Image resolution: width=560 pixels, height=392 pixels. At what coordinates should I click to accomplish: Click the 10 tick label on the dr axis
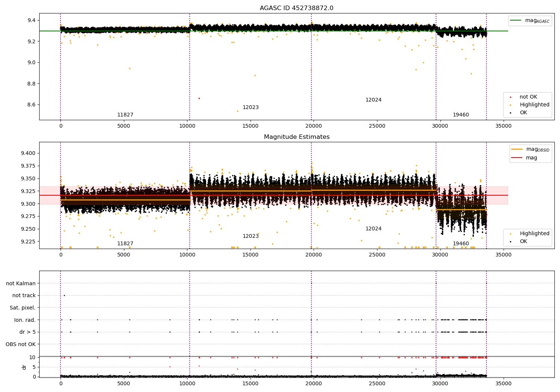point(32,358)
